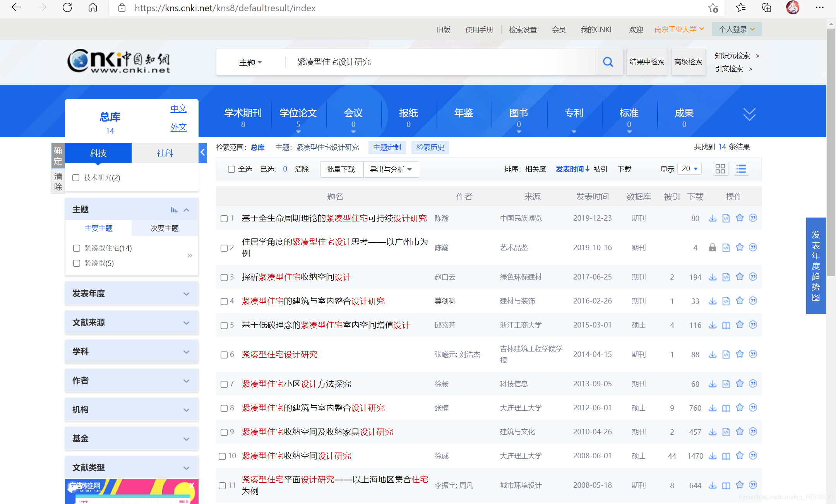Collapse the left sidebar with the arrow
The width and height of the screenshot is (836, 504).
click(202, 153)
